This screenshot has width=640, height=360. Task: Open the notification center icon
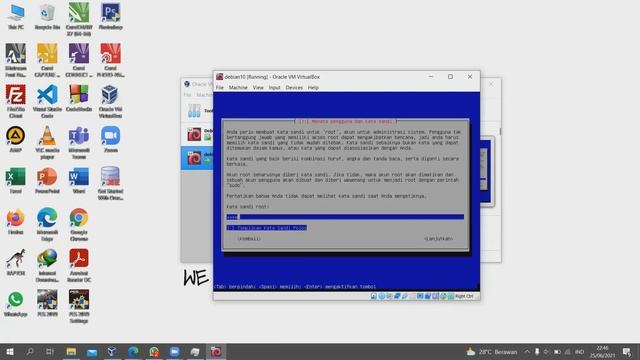(x=627, y=351)
